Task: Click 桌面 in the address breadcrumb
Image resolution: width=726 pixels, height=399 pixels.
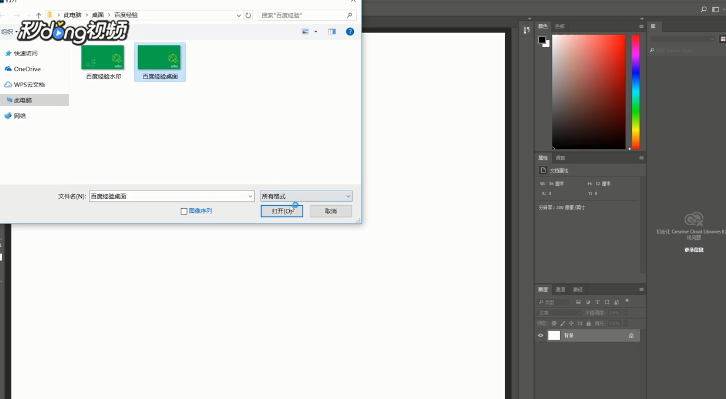Action: (98, 15)
